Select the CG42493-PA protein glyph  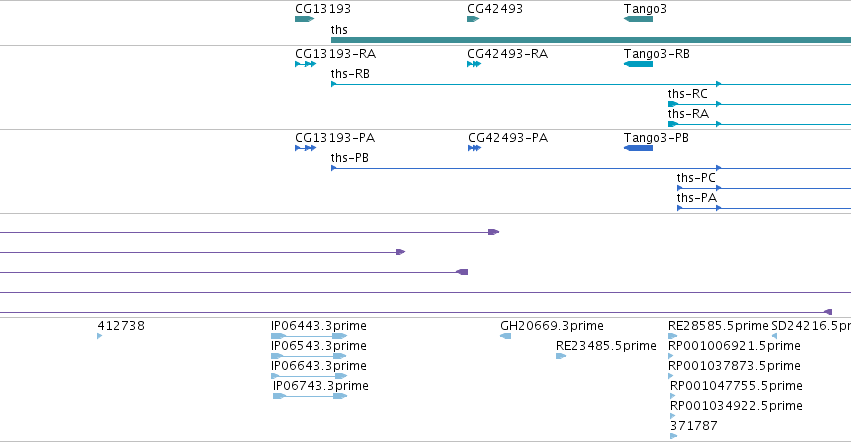[474, 148]
